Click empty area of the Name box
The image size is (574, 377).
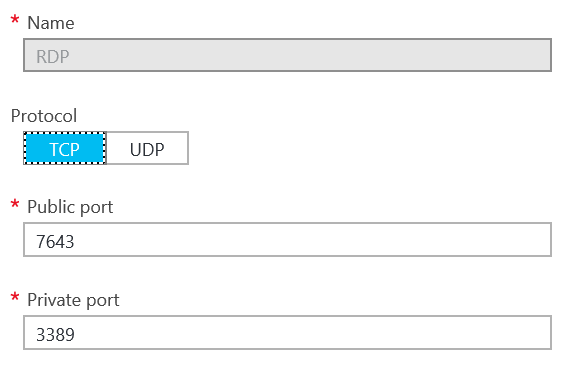pos(311,55)
